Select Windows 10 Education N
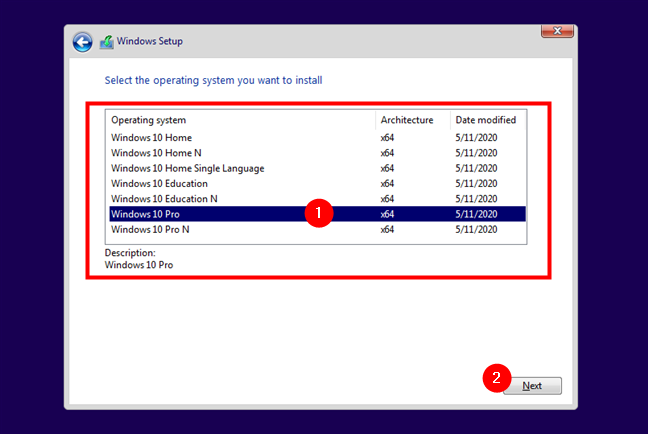This screenshot has height=434, width=648. tap(317, 199)
